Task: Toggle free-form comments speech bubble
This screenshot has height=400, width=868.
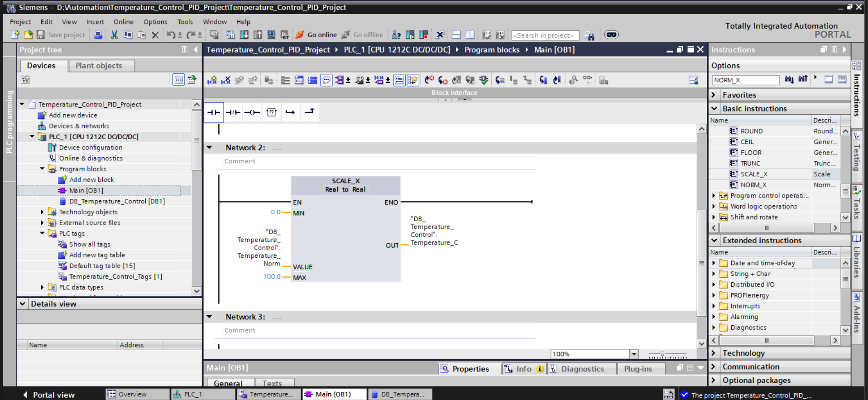Action: (326, 80)
